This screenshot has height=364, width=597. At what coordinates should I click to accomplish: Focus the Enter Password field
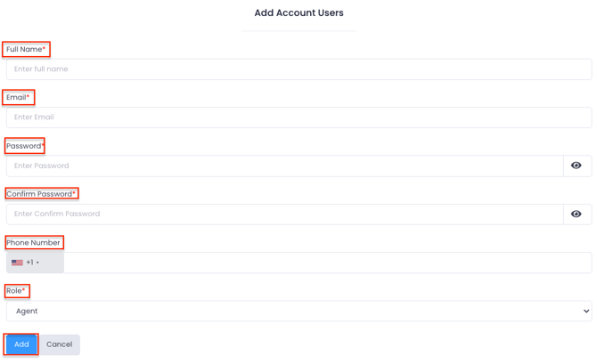(x=285, y=166)
